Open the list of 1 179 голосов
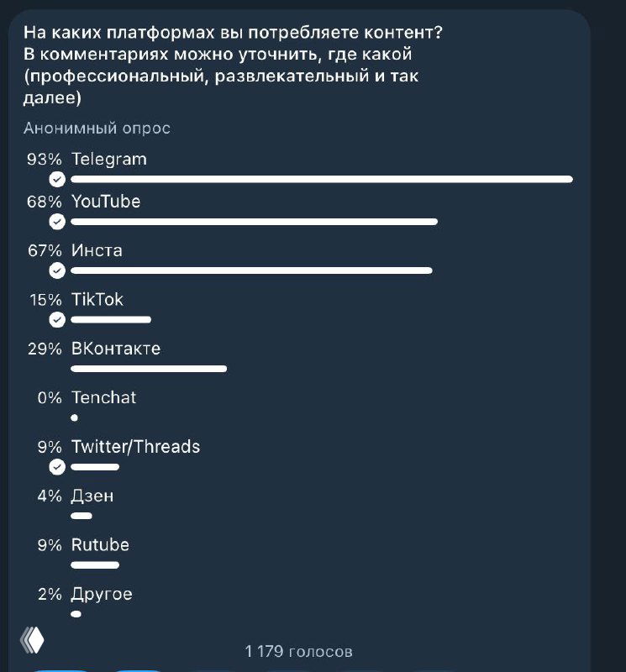Viewport: 626px width, 672px height. coord(298,650)
